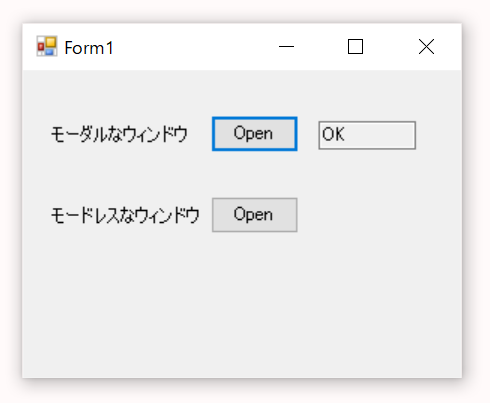The height and width of the screenshot is (403, 490).
Task: Maximize the Form1 window
Action: (x=355, y=47)
